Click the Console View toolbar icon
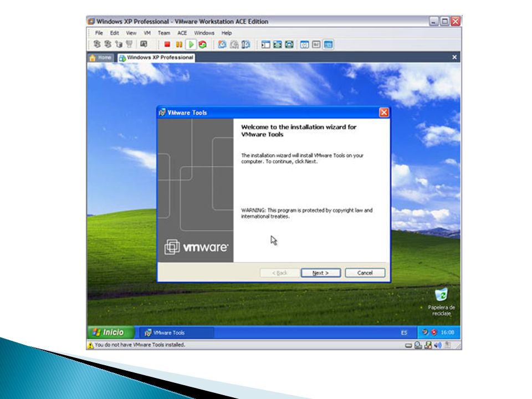The height and width of the screenshot is (399, 532). tap(328, 44)
